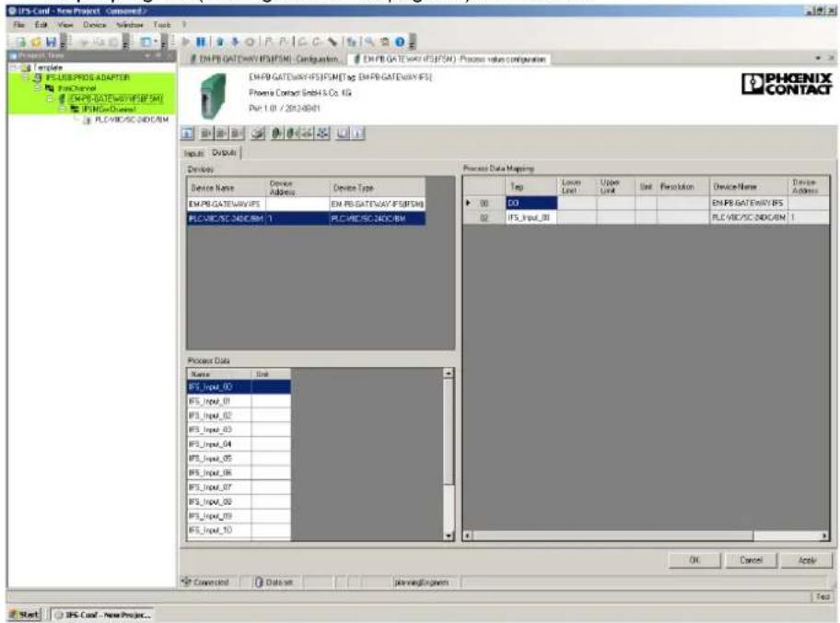Image resolution: width=840 pixels, height=623 pixels.
Task: Click the Device Type header in Devices table
Action: tap(377, 188)
